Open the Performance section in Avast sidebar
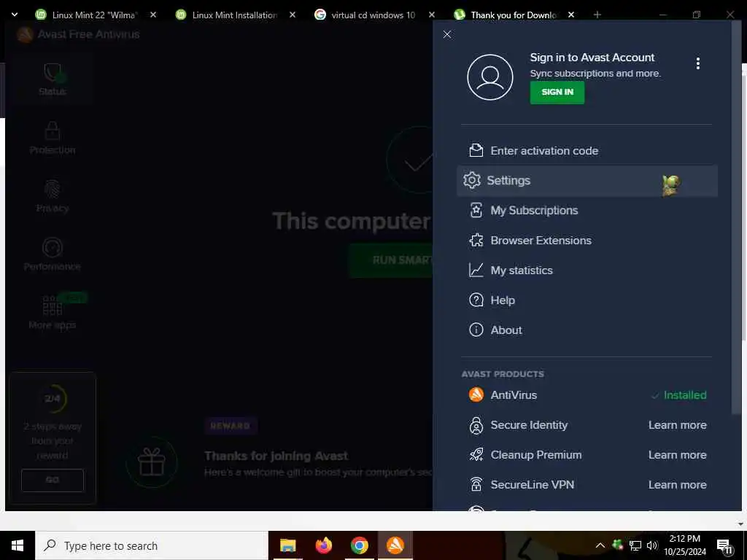747x560 pixels. (53, 254)
